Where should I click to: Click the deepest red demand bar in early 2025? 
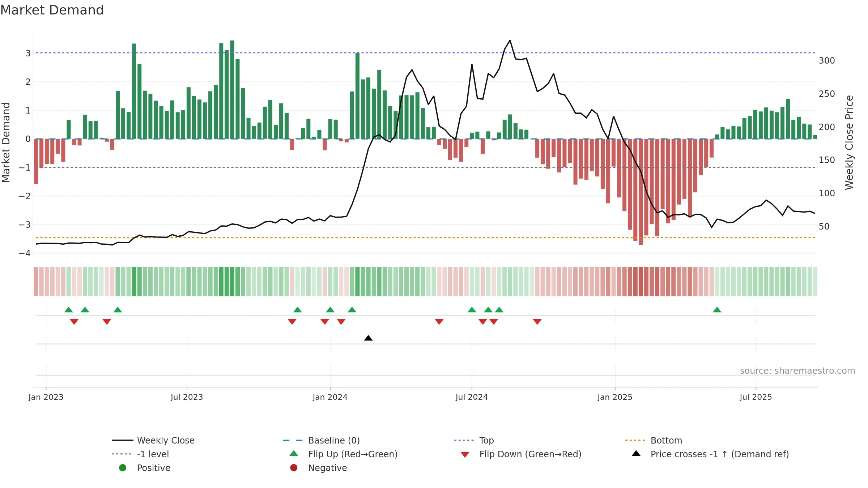pyautogui.click(x=641, y=192)
